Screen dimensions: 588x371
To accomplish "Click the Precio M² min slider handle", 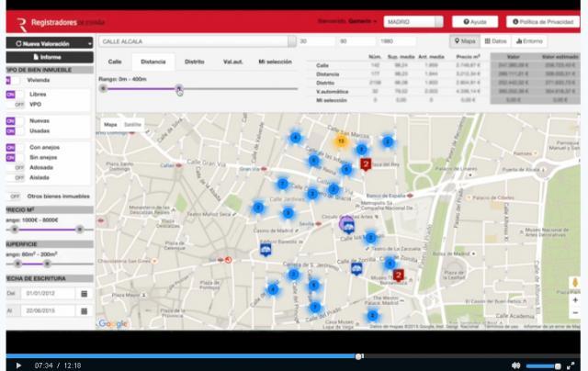I will coord(15,230).
